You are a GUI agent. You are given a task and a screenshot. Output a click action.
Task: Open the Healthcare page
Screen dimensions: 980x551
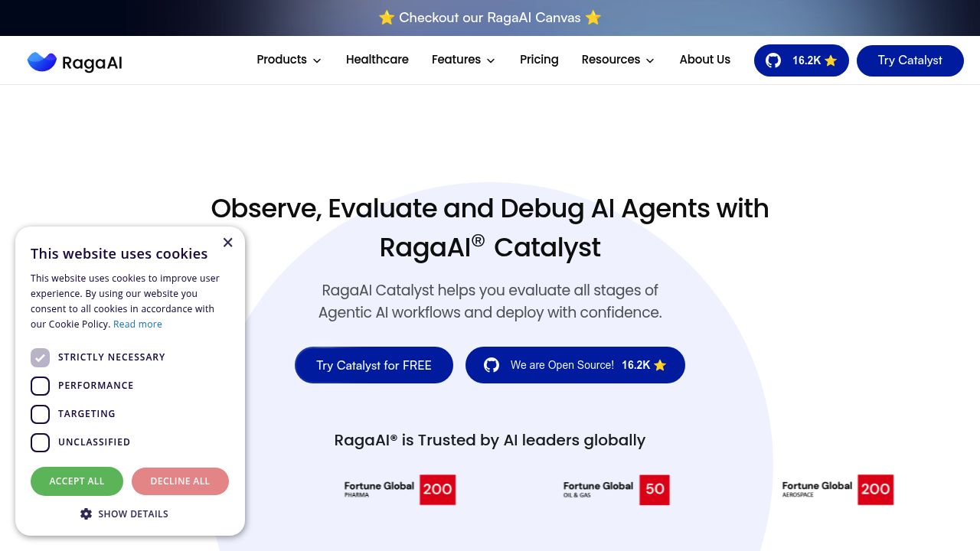377,60
